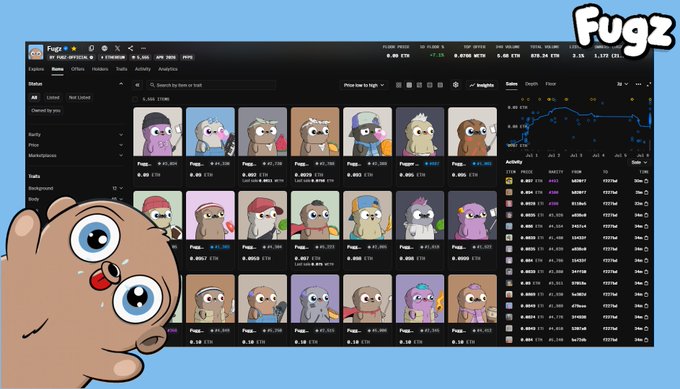Viewport: 680px width, 389px height.
Task: Toggle the yellow favorite star next to Fugz
Action: (x=74, y=49)
